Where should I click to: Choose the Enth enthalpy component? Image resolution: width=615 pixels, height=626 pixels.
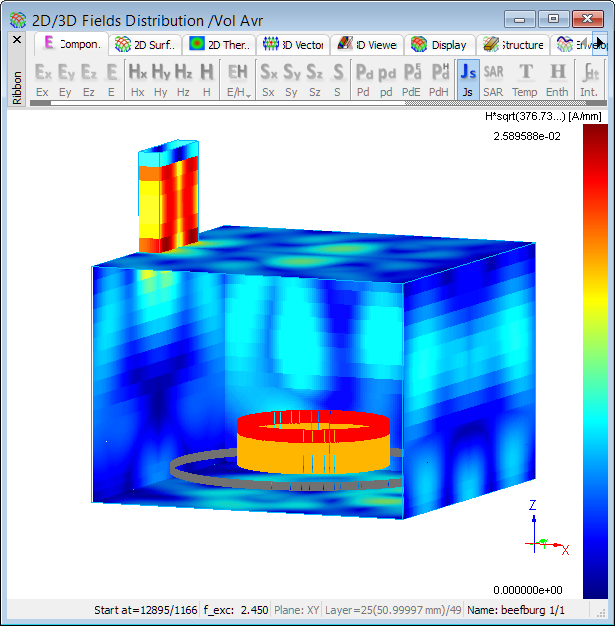pyautogui.click(x=557, y=78)
